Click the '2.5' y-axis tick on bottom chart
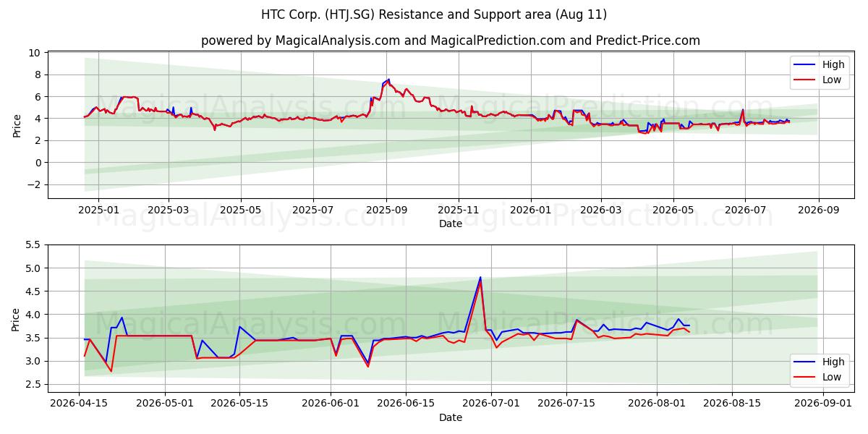The height and width of the screenshot is (434, 868). coord(33,384)
